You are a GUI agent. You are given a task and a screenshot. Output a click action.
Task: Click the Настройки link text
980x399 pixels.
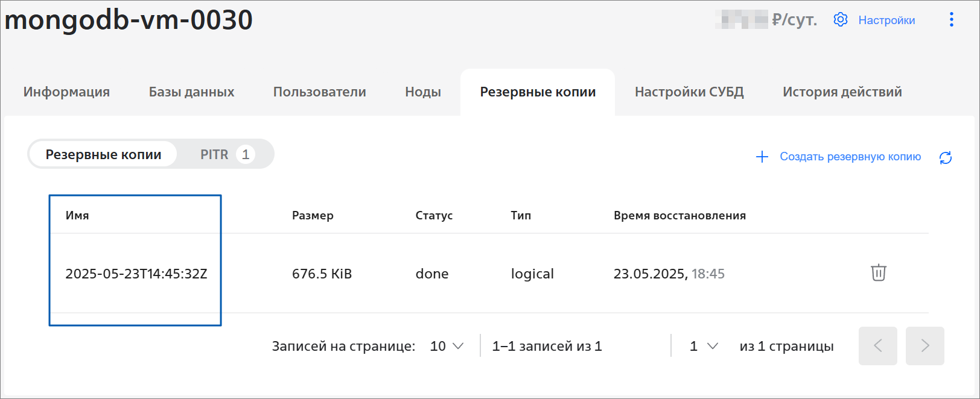886,20
